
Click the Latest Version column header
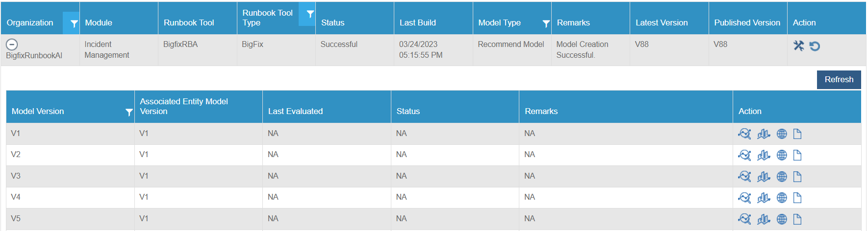pos(662,23)
